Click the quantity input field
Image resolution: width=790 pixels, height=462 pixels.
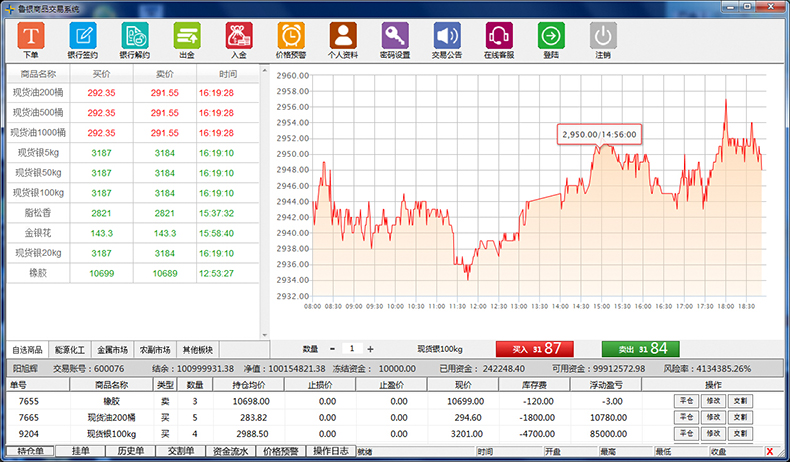(351, 349)
